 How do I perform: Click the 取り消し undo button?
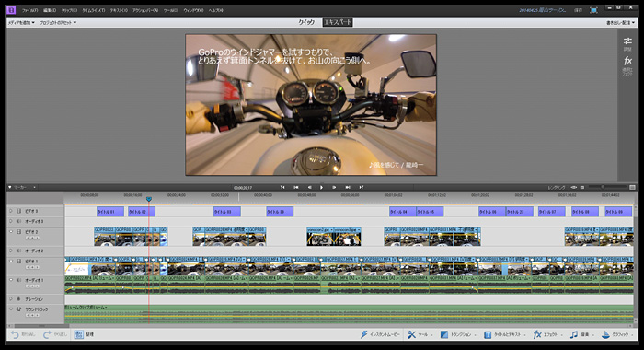pyautogui.click(x=22, y=334)
